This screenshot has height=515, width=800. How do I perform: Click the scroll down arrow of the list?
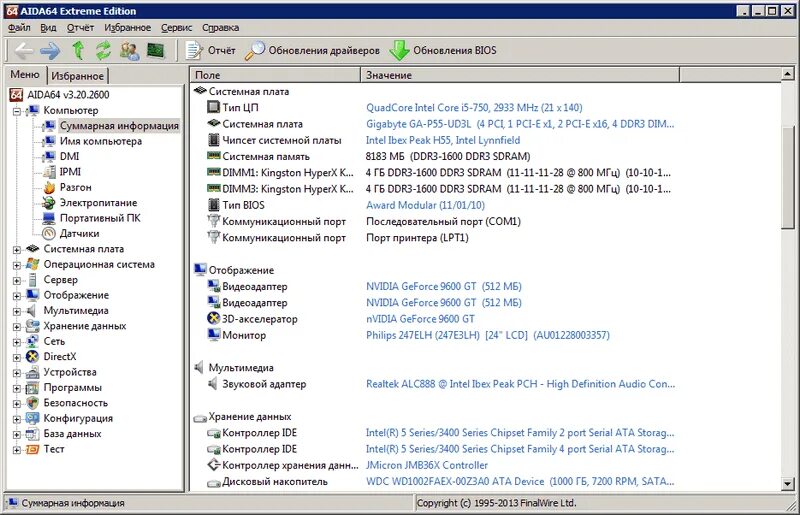click(787, 484)
